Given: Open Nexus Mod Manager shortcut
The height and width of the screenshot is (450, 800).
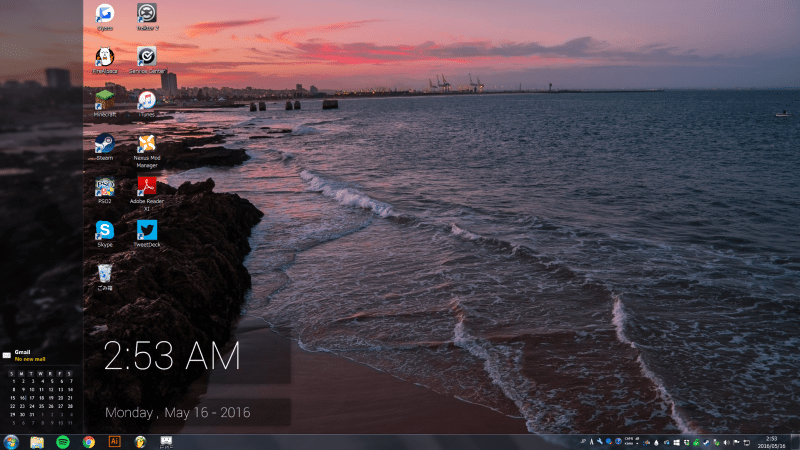Looking at the screenshot, I should point(147,144).
